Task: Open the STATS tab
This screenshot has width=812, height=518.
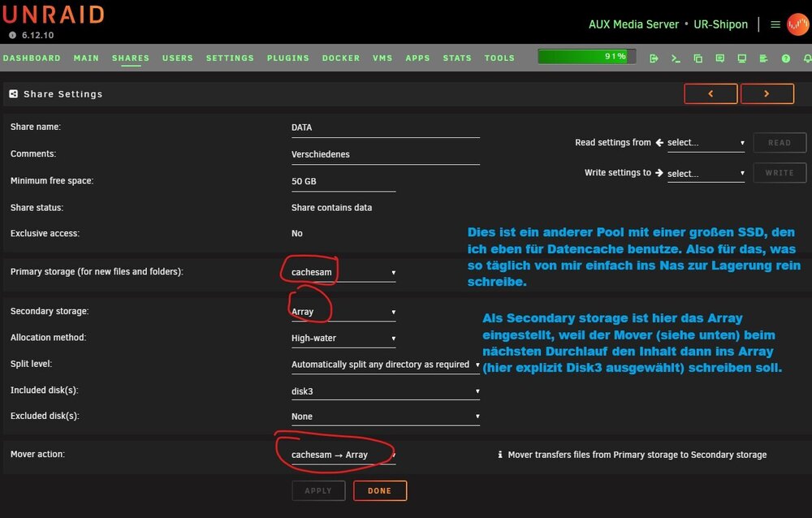Action: tap(456, 58)
